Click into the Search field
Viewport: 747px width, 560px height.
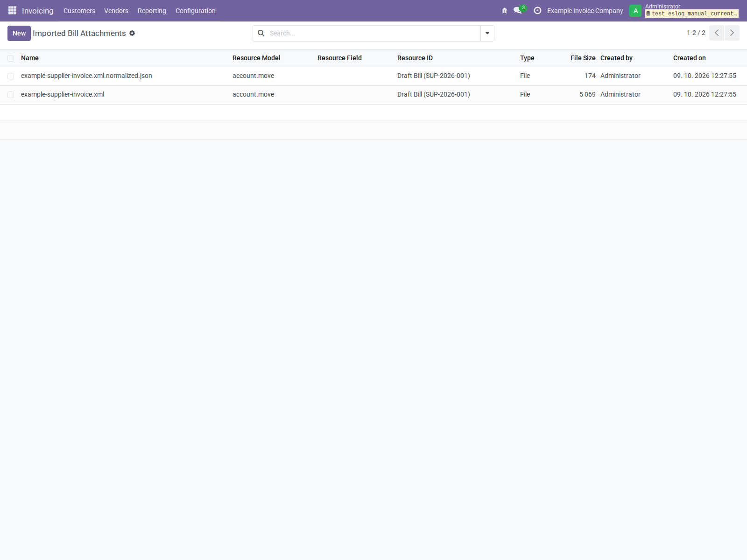coord(373,33)
